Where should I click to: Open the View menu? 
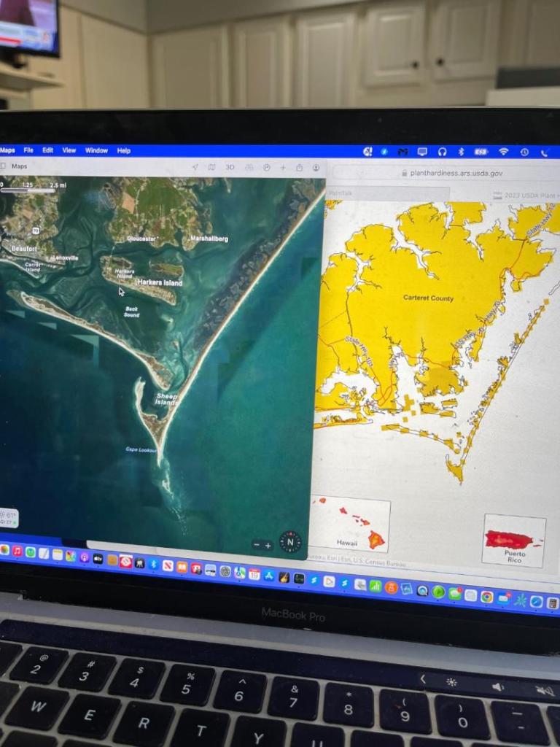69,150
